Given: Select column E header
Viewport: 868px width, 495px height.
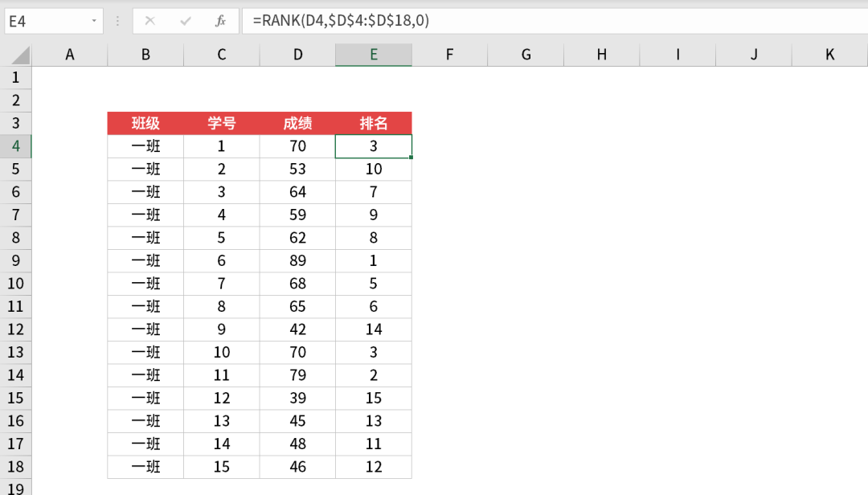Looking at the screenshot, I should click(374, 55).
